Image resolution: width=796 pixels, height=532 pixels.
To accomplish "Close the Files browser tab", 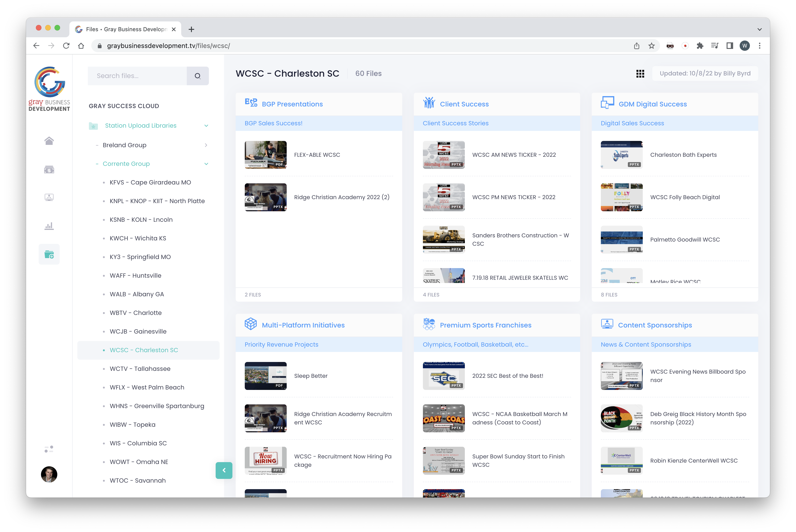I will [174, 30].
